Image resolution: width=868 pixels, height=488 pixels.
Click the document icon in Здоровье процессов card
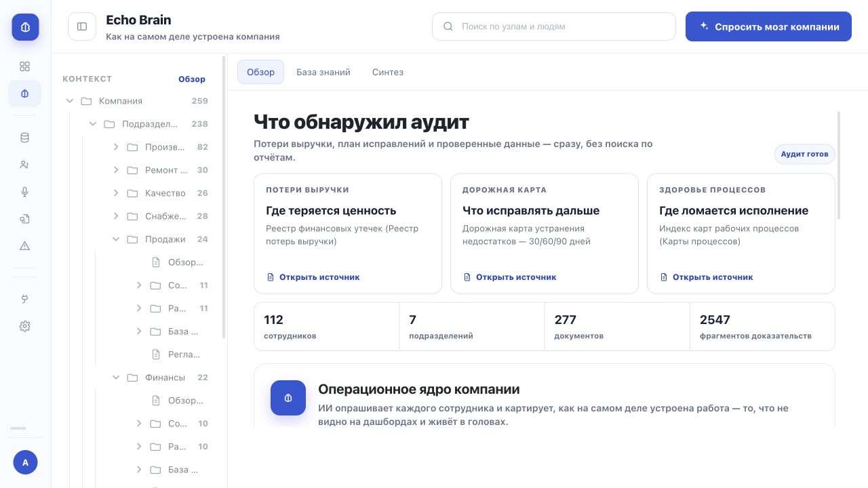[664, 277]
